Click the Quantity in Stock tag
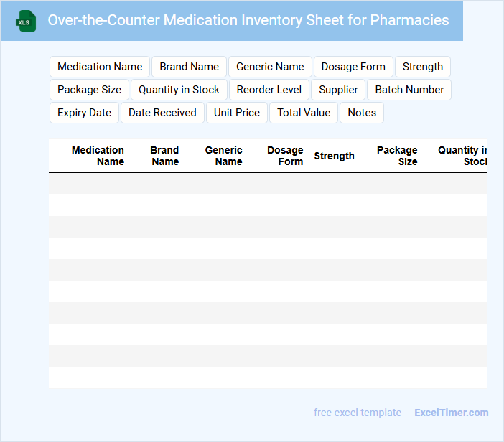The height and width of the screenshot is (442, 504). (179, 90)
